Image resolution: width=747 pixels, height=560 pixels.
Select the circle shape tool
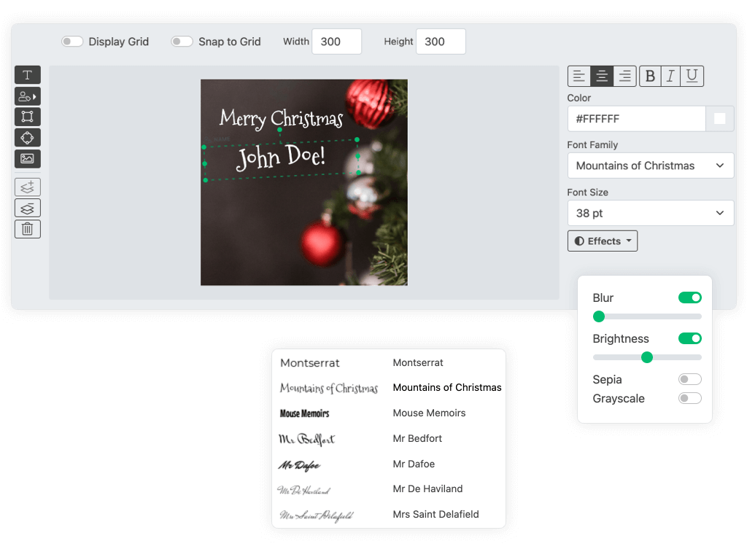28,138
